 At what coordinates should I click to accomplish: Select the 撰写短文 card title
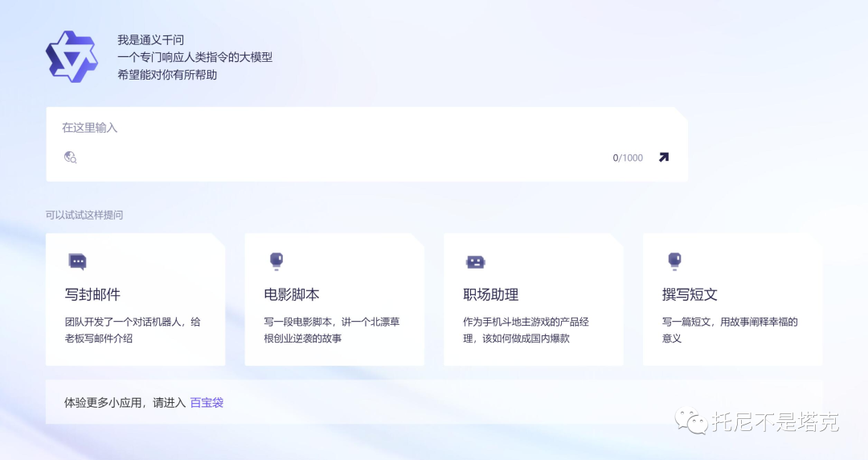coord(690,294)
